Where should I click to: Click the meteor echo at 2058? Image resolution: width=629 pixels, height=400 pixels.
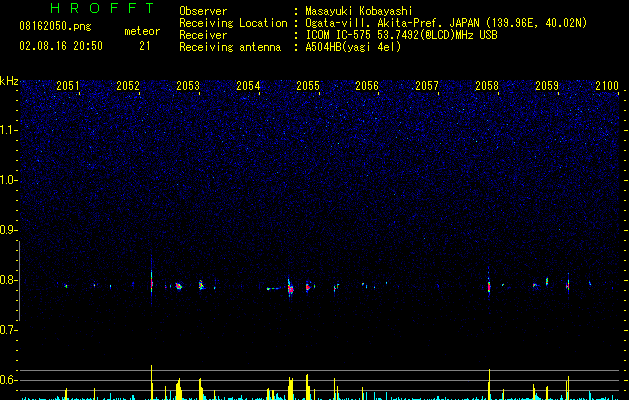(489, 286)
